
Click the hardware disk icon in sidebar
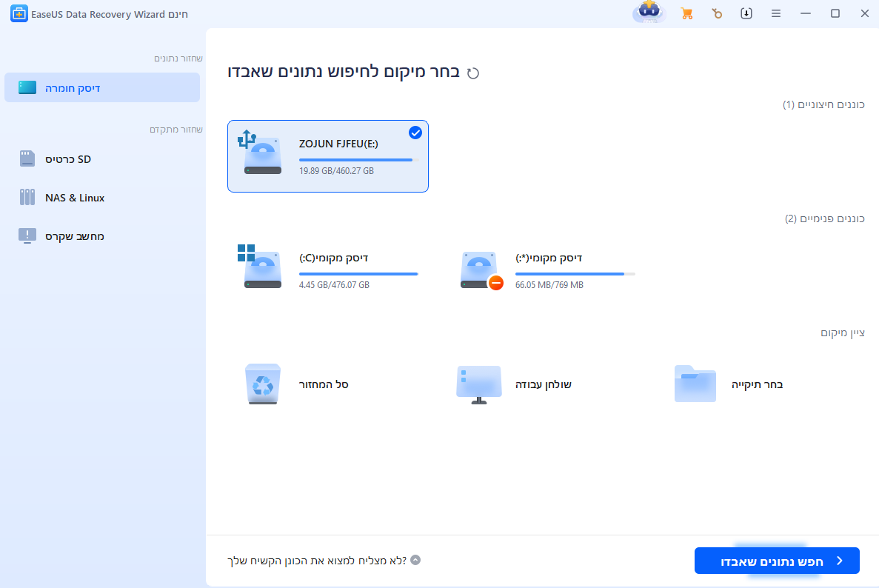[x=27, y=87]
